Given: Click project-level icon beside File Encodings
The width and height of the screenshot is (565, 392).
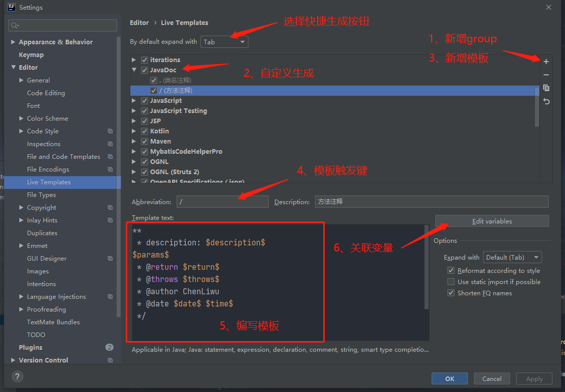Looking at the screenshot, I should [x=110, y=170].
